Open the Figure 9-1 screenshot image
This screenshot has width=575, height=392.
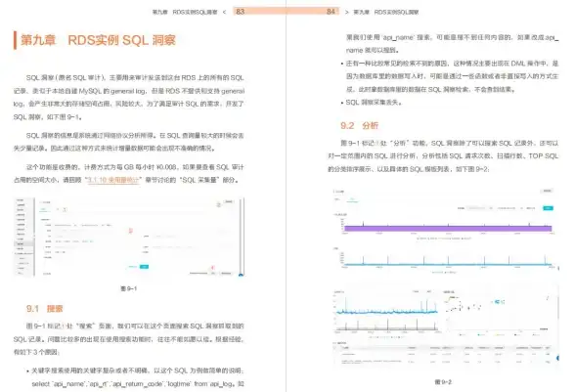(x=129, y=237)
